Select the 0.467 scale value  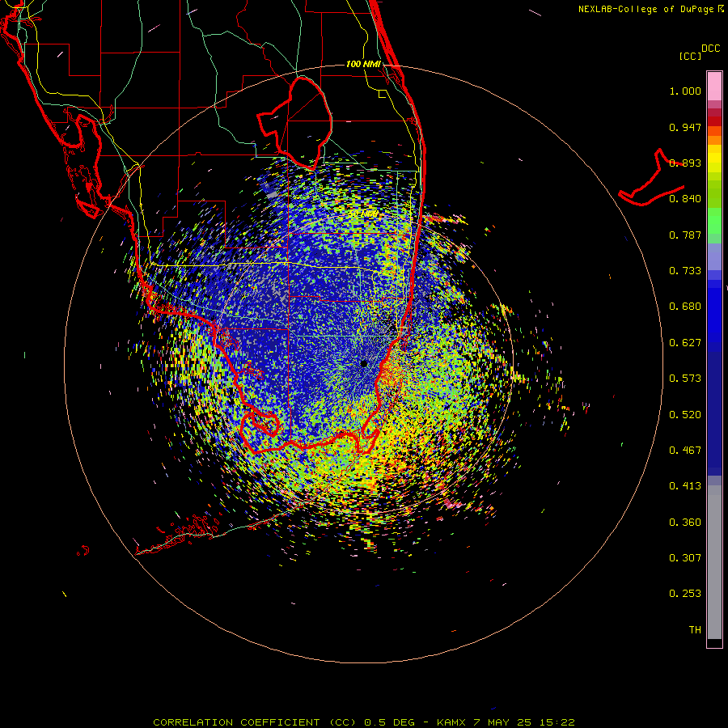tap(685, 451)
